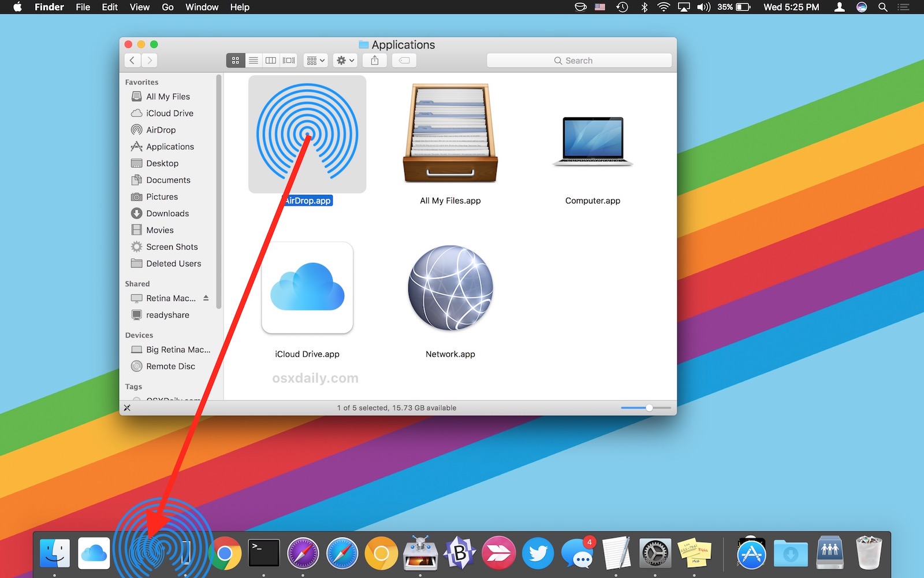Viewport: 924px width, 578px height.
Task: Open the Share button in the Finder toolbar
Action: point(374,60)
